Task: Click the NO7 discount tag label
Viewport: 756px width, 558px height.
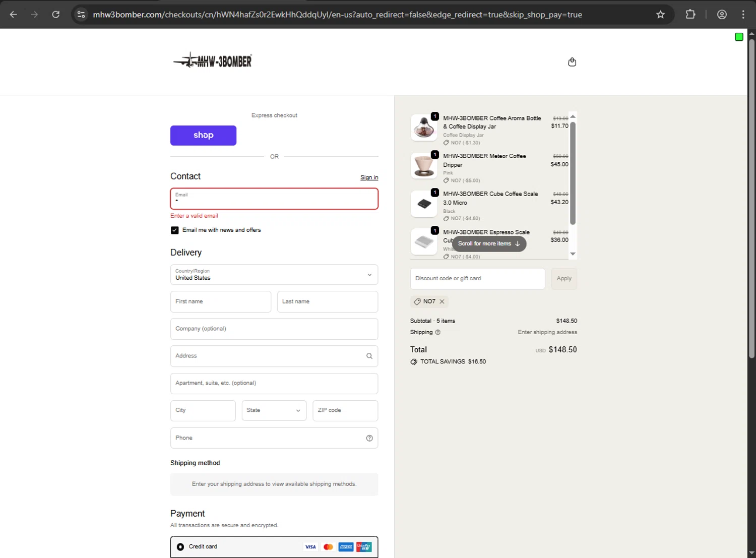Action: point(429,301)
